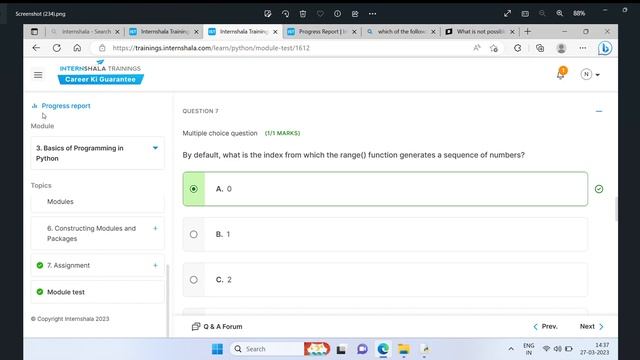
Task: Open Windows Start menu
Action: pyautogui.click(x=217, y=349)
